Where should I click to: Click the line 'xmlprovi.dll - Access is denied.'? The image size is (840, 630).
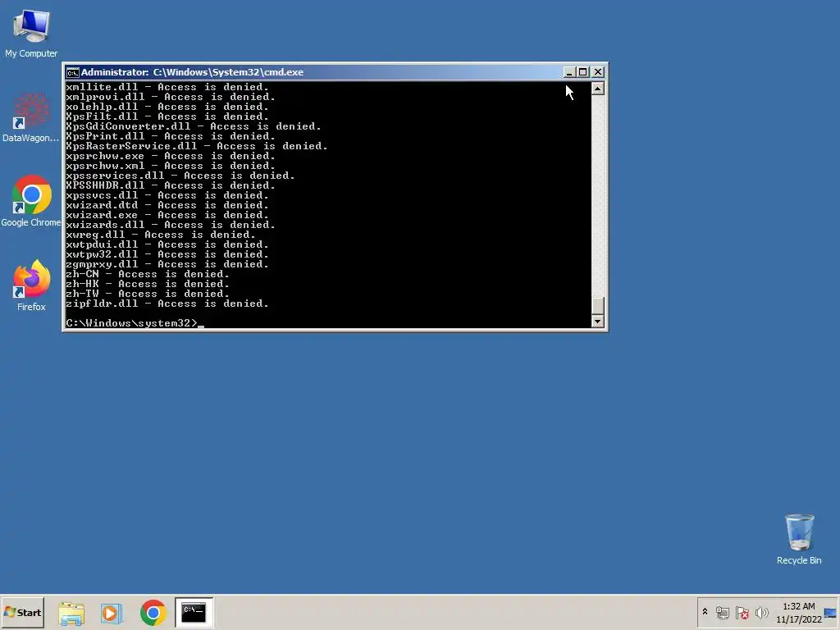pos(171,97)
